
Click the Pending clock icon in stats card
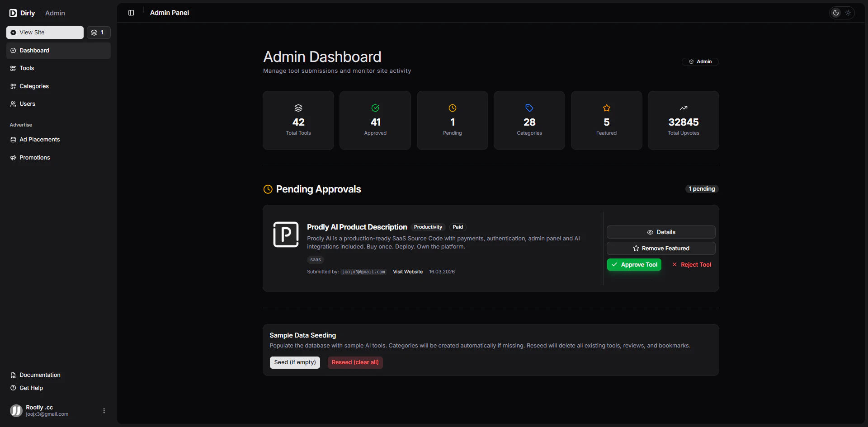tap(453, 108)
